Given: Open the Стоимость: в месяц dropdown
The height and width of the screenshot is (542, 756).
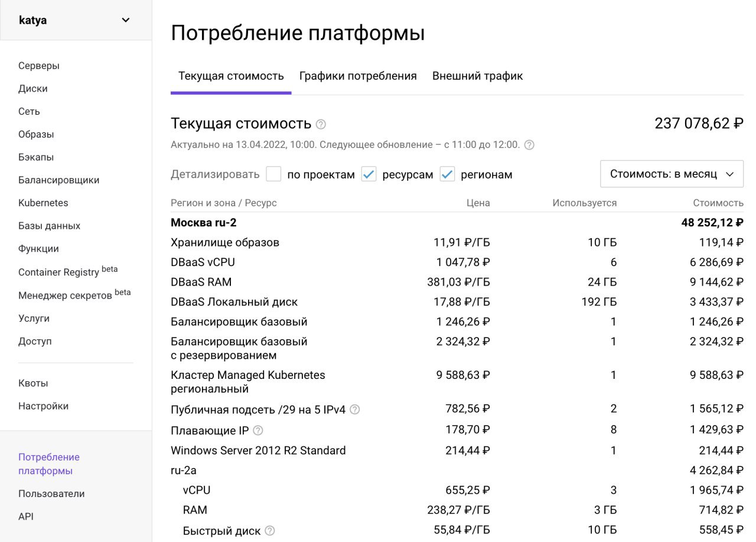Looking at the screenshot, I should tap(671, 174).
